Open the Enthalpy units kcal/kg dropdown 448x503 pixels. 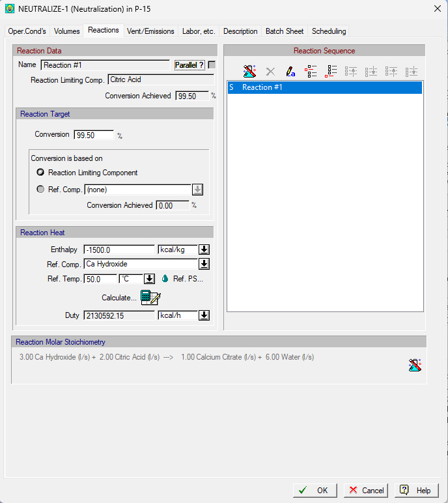[204, 250]
